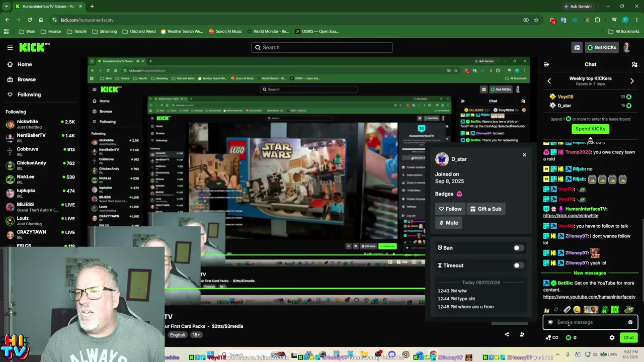Show previous leaderboard in Weekly top KICKers

[549, 81]
